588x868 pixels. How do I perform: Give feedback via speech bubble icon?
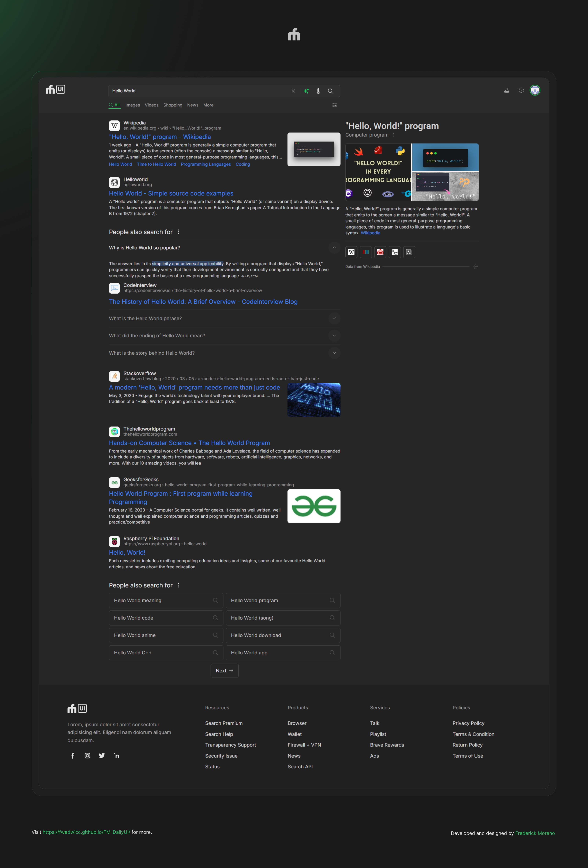(x=475, y=266)
